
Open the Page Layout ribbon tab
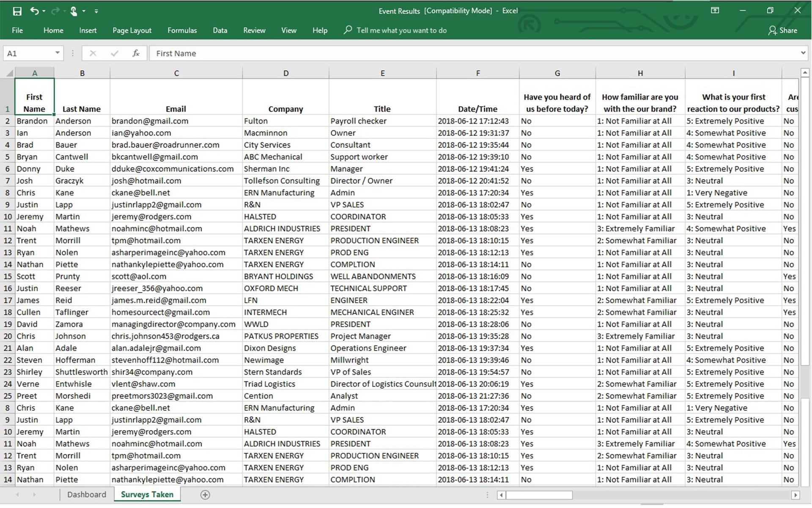click(132, 30)
